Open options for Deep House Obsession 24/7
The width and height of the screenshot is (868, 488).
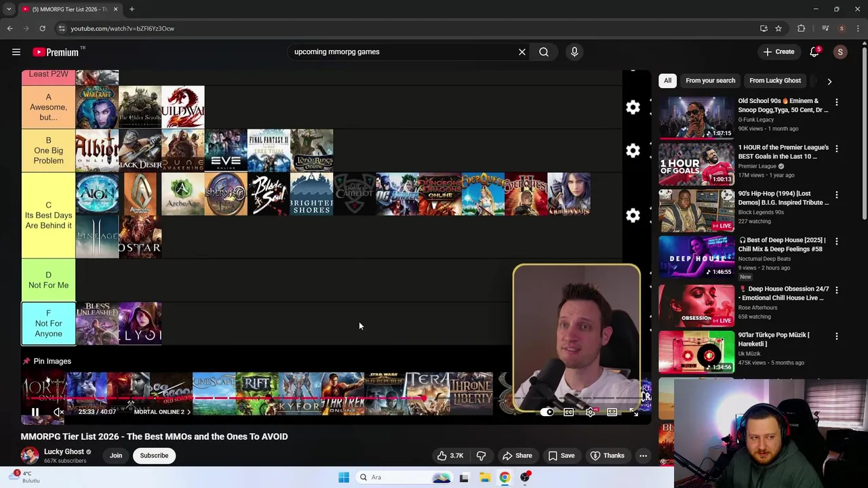click(836, 290)
